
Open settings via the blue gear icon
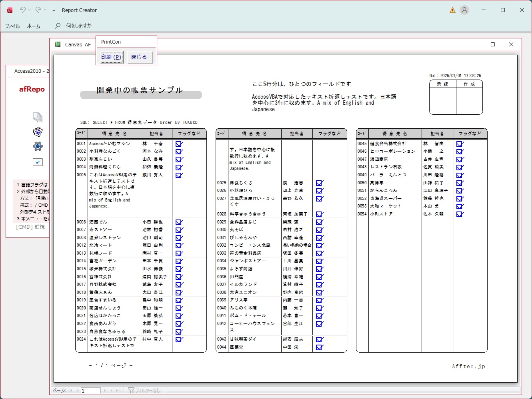coord(38,146)
